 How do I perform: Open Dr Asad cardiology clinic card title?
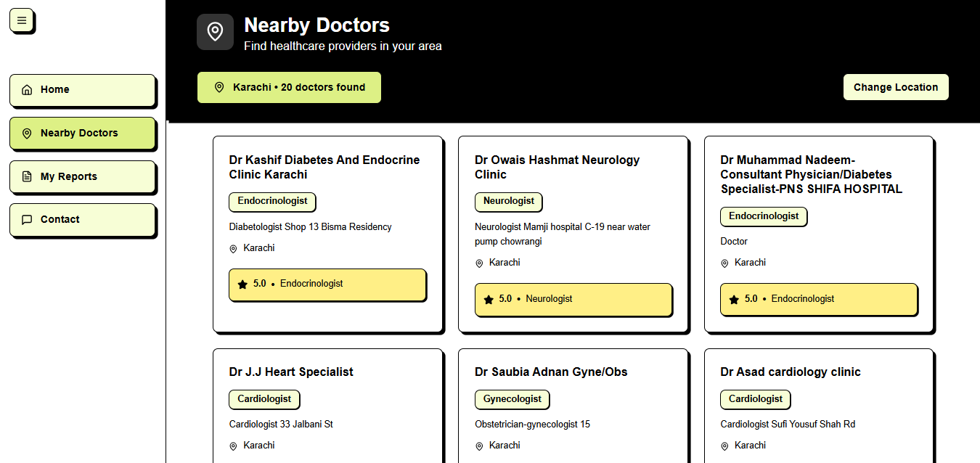[x=791, y=372]
